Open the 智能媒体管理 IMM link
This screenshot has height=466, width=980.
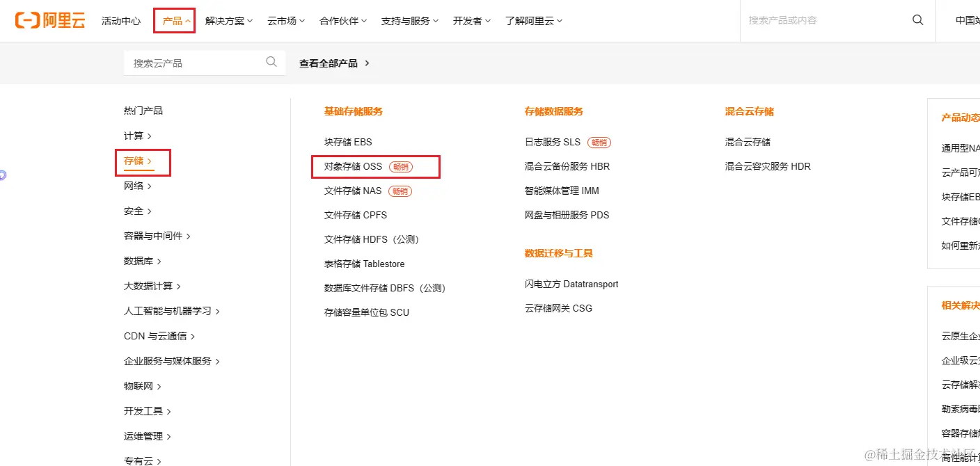pos(562,191)
